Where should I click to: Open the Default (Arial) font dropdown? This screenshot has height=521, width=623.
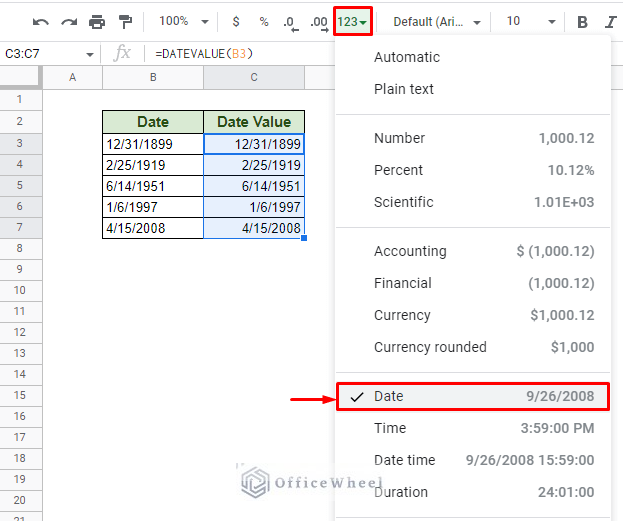(436, 21)
